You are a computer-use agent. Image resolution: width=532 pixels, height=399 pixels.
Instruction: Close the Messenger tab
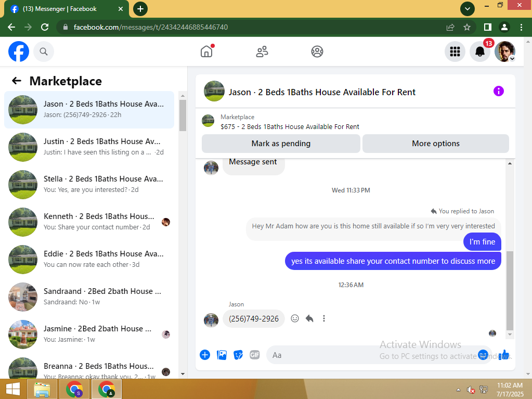pos(121,9)
